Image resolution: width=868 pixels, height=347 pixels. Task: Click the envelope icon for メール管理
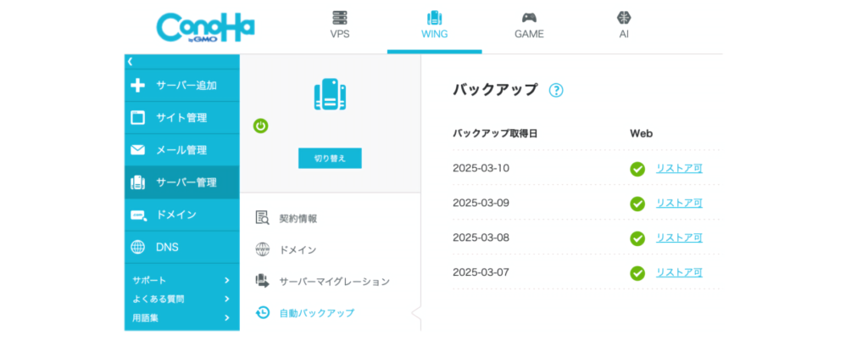138,150
